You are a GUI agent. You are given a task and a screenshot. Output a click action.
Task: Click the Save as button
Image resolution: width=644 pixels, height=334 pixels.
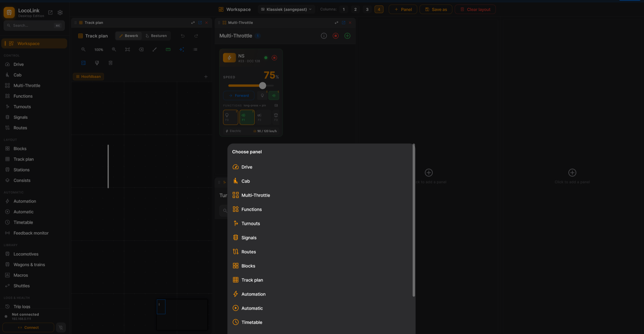[436, 9]
